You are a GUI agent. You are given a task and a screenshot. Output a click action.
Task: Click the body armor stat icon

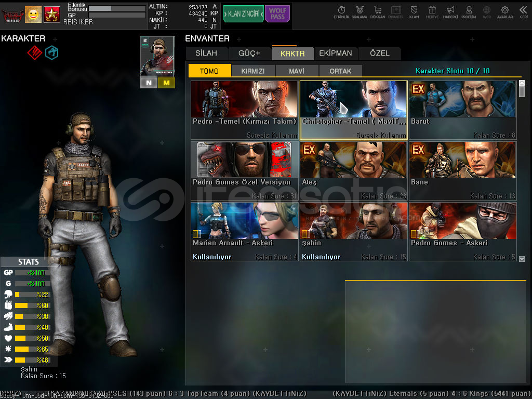8,305
